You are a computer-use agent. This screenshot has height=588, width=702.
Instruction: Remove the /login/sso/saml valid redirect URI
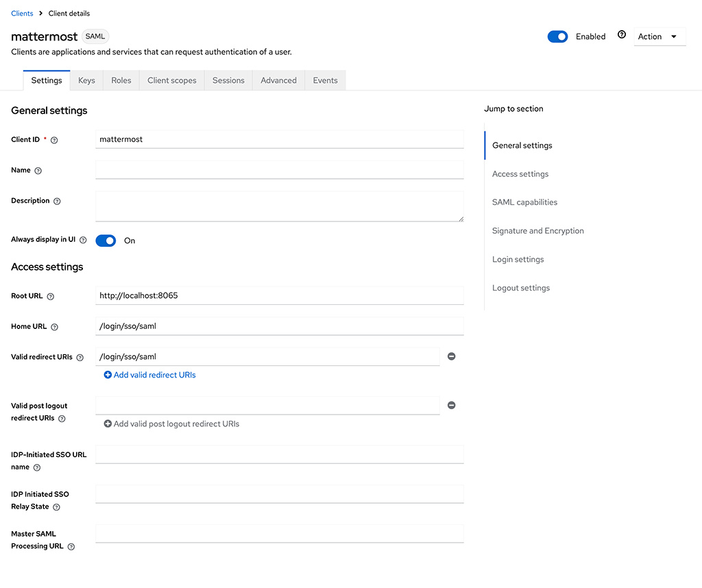point(451,356)
